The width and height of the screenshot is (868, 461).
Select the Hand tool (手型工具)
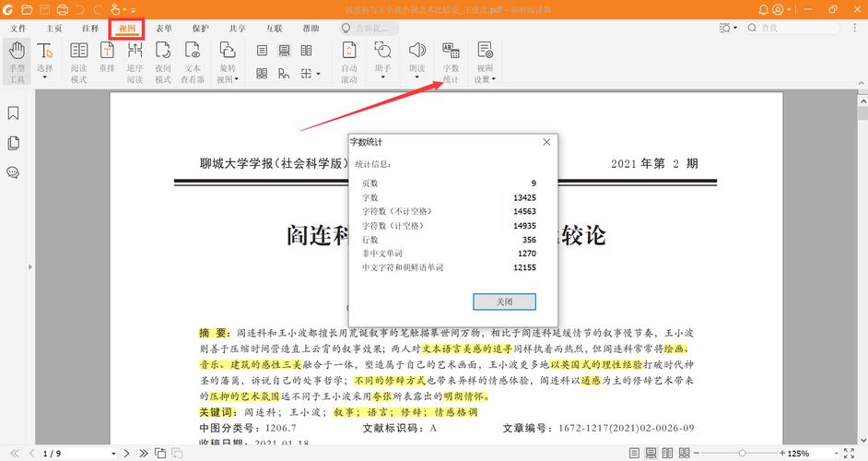point(17,62)
